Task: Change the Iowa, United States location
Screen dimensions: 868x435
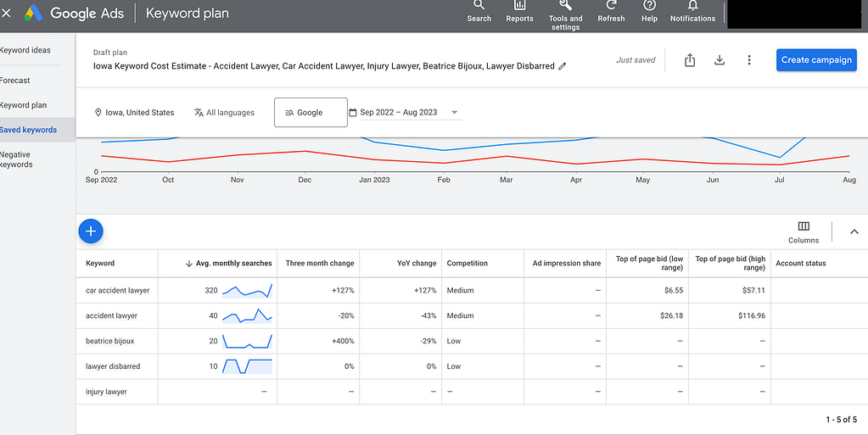Action: [135, 112]
